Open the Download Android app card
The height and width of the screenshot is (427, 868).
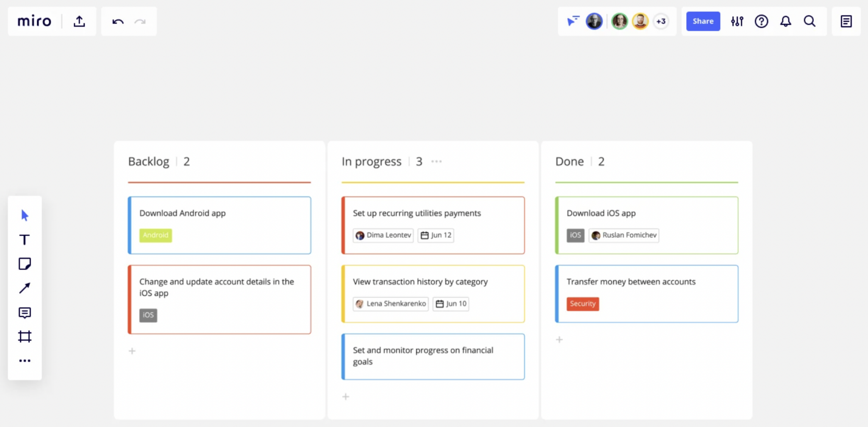pos(220,225)
